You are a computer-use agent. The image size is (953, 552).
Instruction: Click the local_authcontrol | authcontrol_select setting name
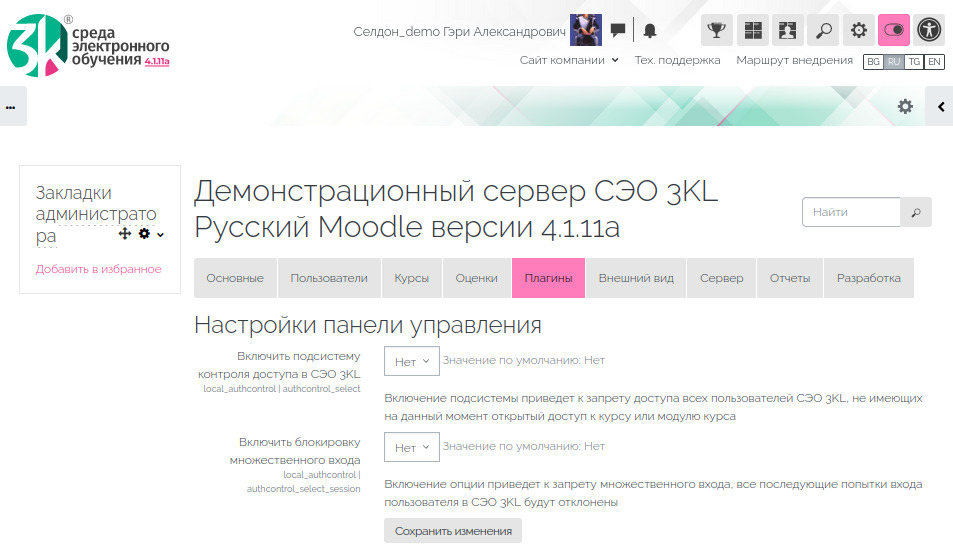(x=282, y=388)
